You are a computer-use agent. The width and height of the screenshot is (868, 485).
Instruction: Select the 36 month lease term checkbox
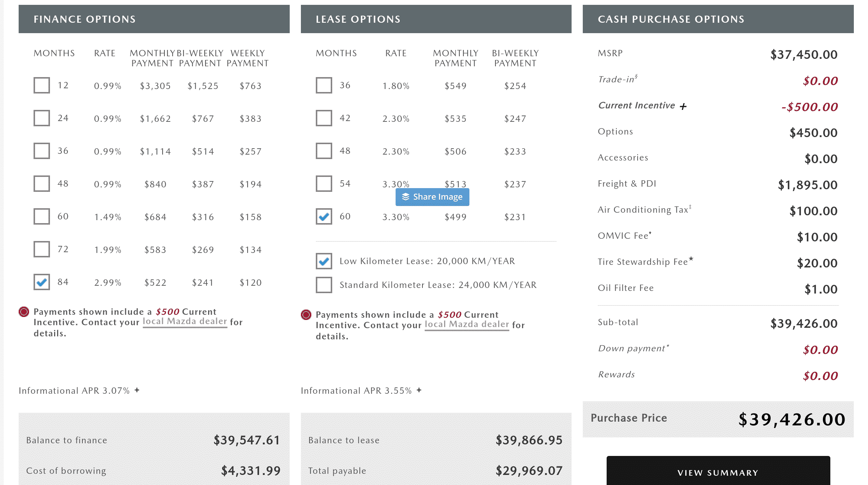click(324, 85)
